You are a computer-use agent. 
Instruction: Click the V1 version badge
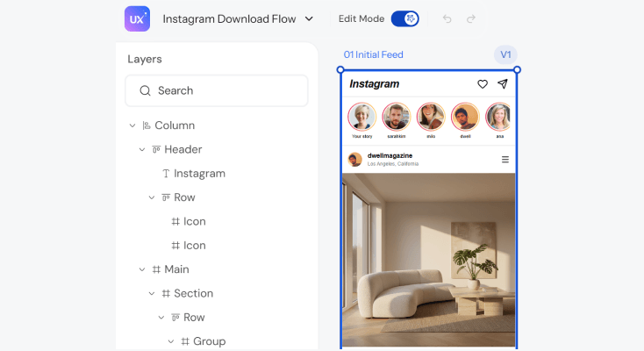coord(505,54)
